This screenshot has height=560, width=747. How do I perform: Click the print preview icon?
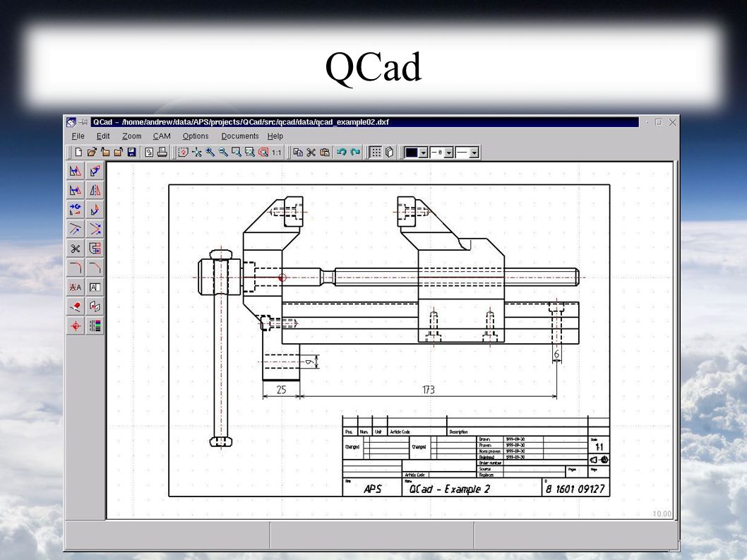click(x=149, y=152)
